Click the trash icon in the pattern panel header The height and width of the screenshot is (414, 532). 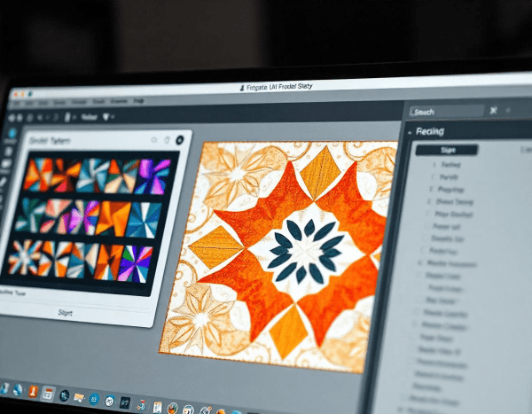point(167,140)
